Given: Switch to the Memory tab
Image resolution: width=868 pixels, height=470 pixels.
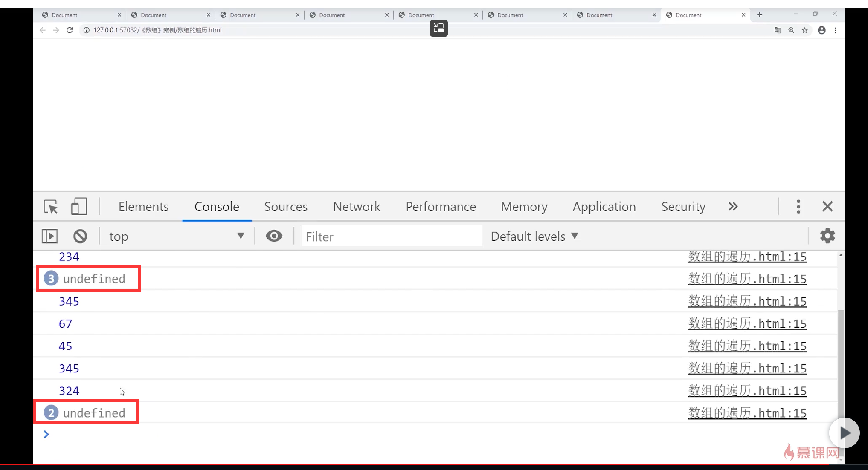Looking at the screenshot, I should (524, 207).
